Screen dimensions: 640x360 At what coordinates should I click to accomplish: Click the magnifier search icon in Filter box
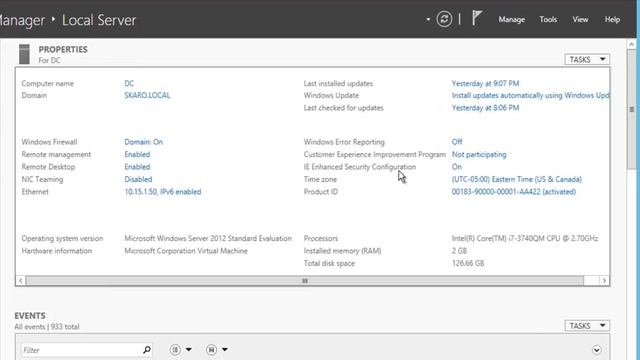click(x=147, y=350)
